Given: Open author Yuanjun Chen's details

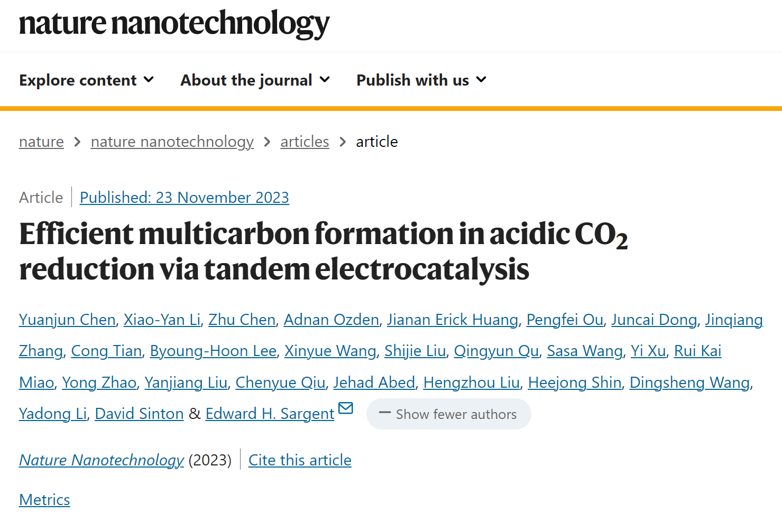Looking at the screenshot, I should pyautogui.click(x=67, y=320).
